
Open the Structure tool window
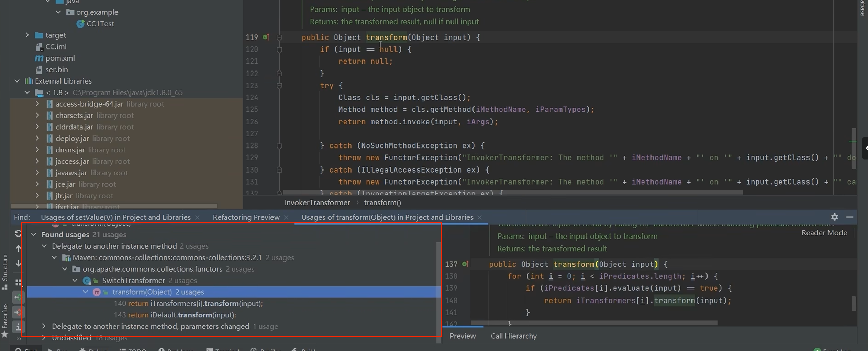tap(4, 272)
